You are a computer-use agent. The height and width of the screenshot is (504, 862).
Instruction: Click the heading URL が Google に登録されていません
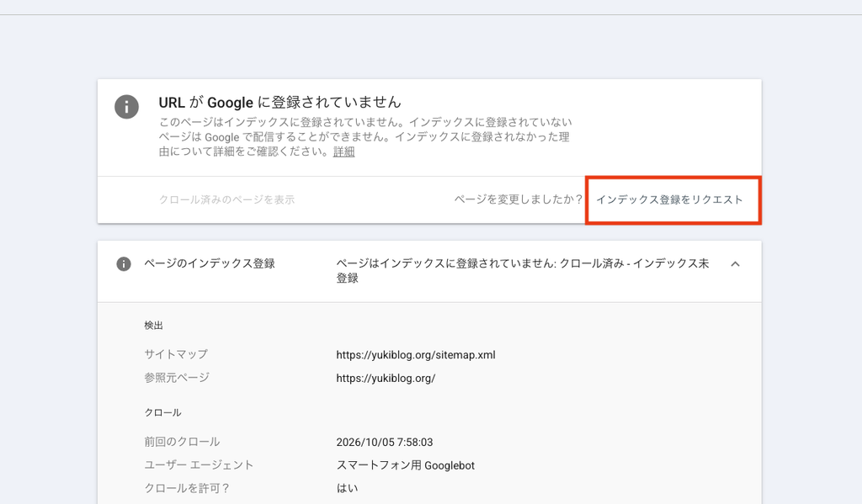[279, 102]
